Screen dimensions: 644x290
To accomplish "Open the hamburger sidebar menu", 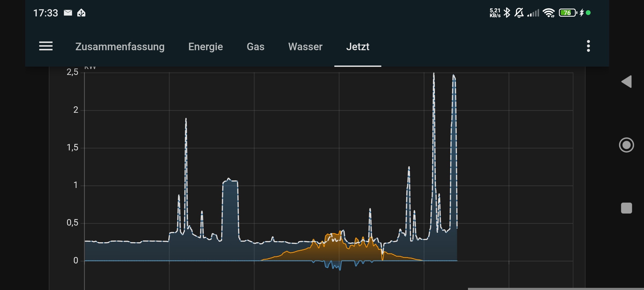I will 46,46.
